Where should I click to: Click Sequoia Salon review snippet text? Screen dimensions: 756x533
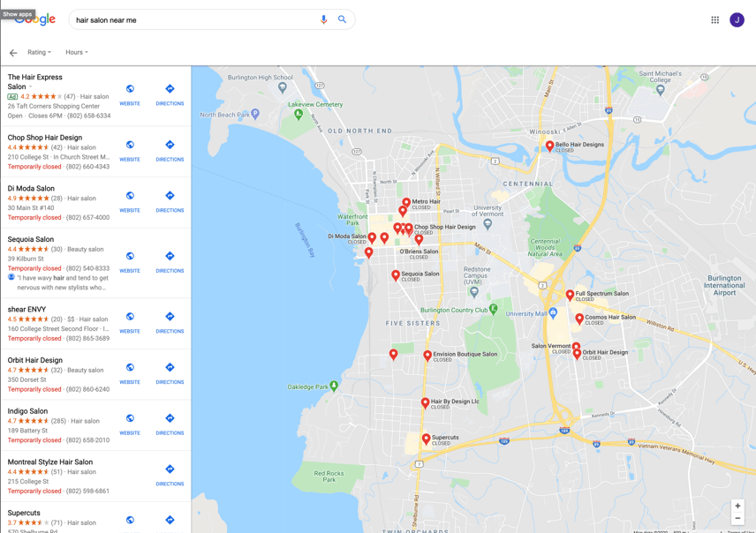click(x=63, y=283)
